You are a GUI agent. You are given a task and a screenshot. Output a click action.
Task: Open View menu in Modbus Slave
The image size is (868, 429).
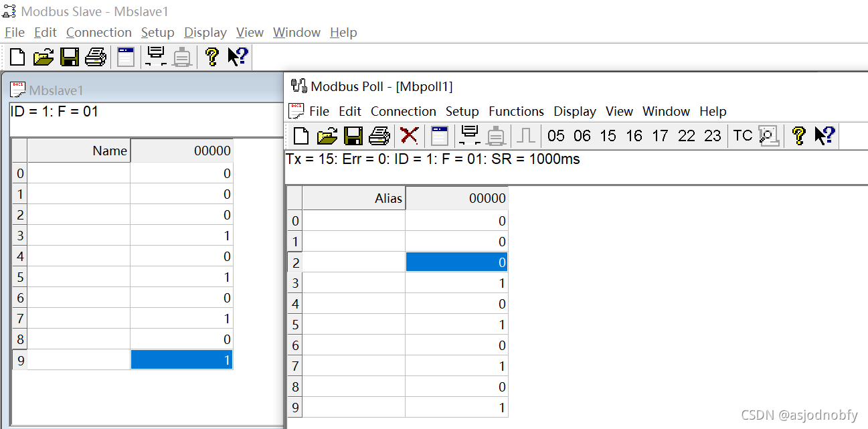[x=250, y=32]
